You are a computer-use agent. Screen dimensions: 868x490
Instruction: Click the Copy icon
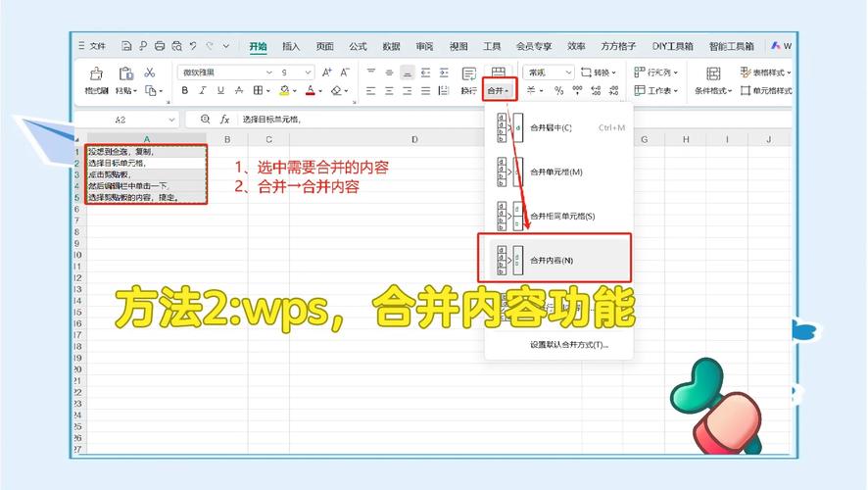click(x=151, y=90)
